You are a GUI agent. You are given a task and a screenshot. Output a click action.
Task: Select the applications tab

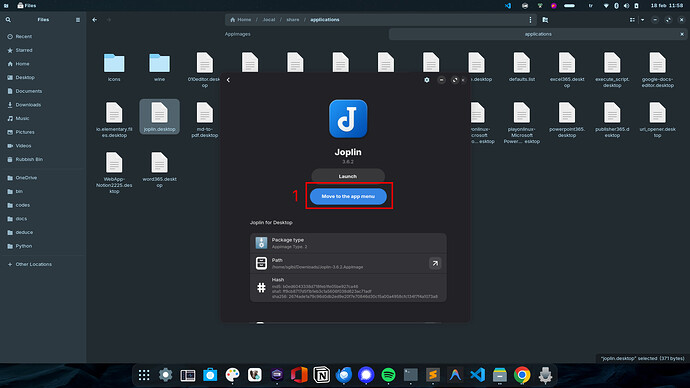[538, 34]
